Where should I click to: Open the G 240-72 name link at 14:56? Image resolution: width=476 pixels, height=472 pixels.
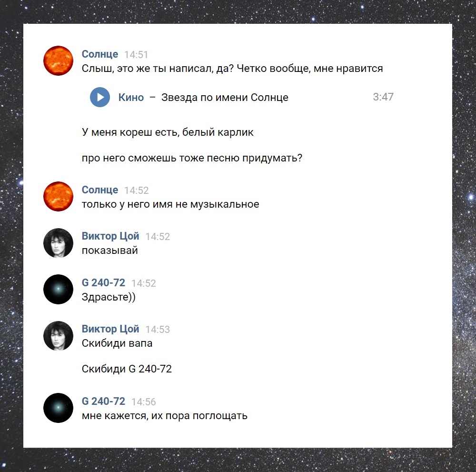(103, 401)
